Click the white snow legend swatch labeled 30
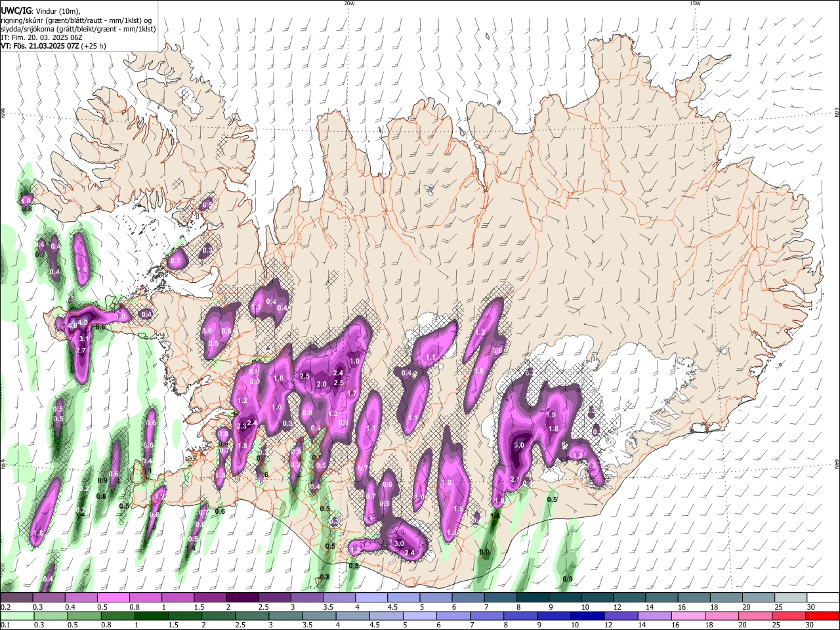The height and width of the screenshot is (630, 840). click(824, 598)
